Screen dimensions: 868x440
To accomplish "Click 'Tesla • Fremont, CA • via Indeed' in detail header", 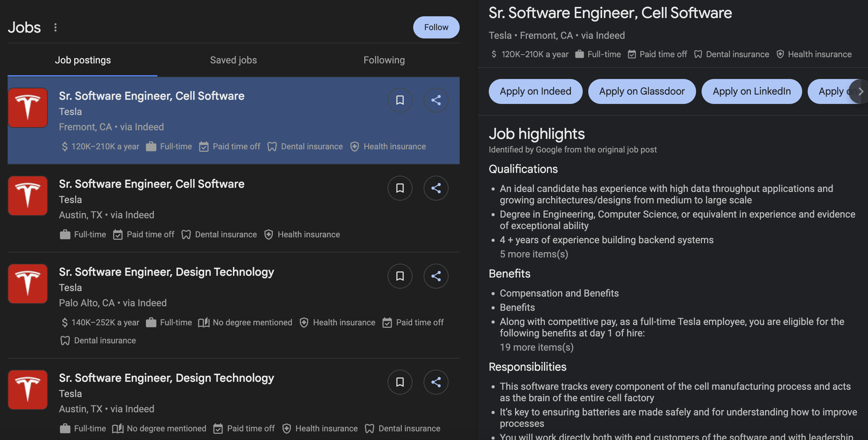I will [557, 35].
